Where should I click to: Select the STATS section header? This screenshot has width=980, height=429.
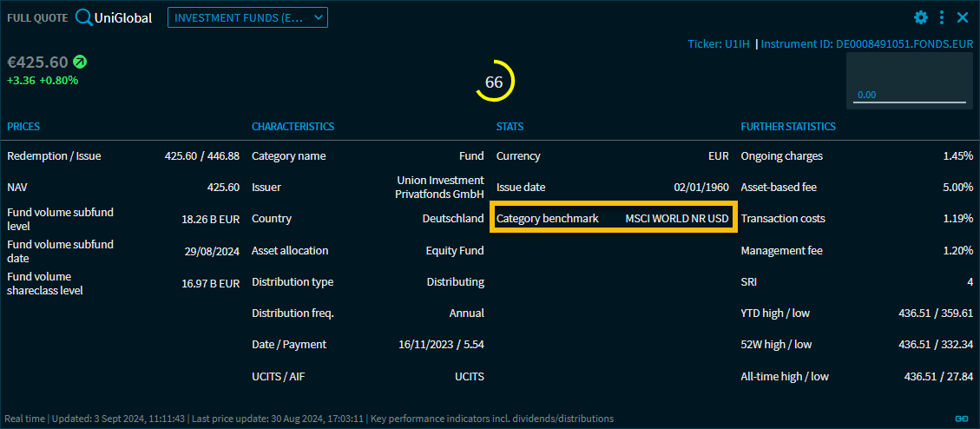[510, 127]
